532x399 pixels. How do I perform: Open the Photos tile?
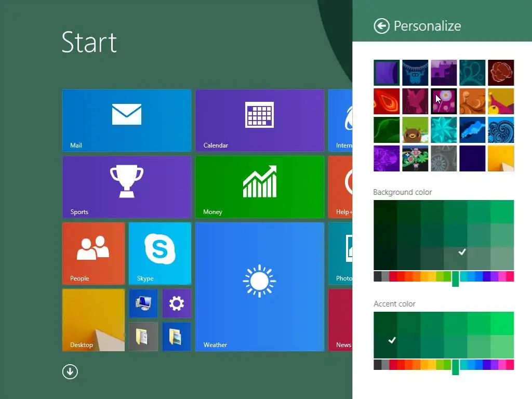[x=340, y=254]
